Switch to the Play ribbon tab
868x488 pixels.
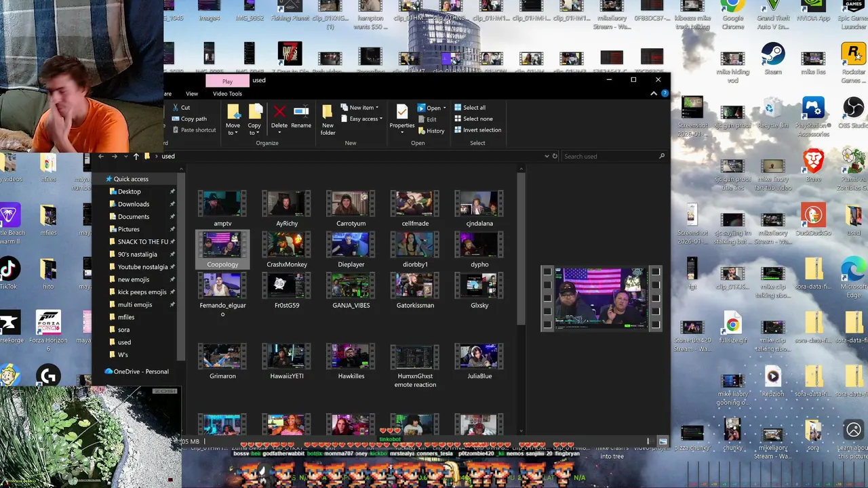[227, 81]
